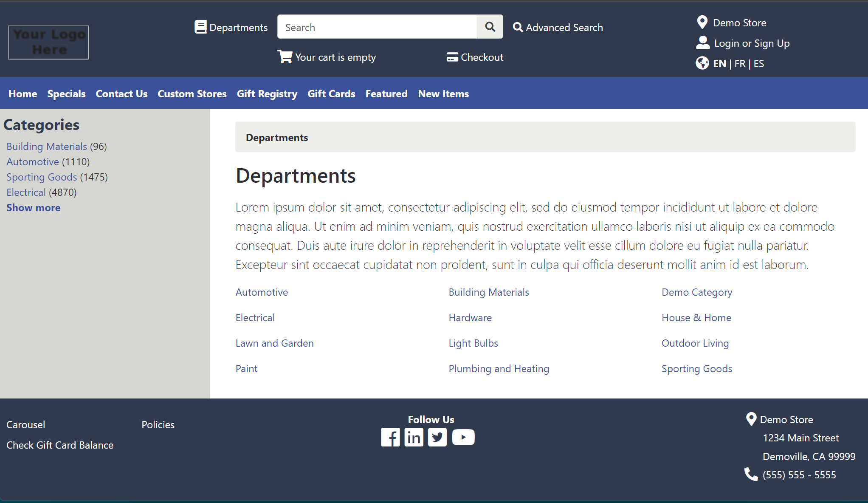The height and width of the screenshot is (503, 868).
Task: Open the Gift Registry menu item
Action: pos(267,94)
